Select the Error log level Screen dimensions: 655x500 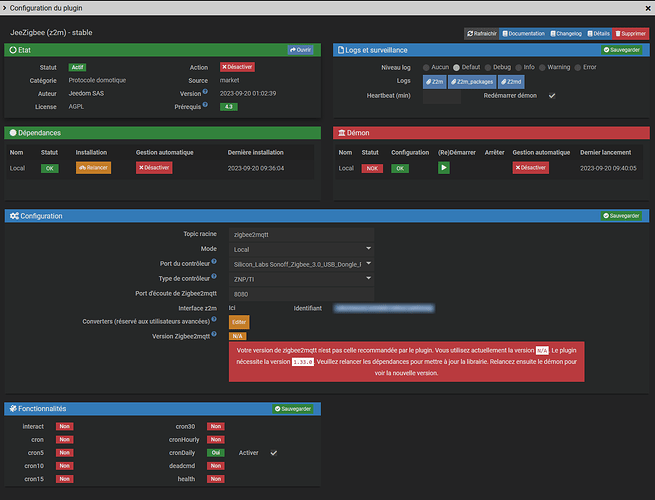tap(578, 67)
